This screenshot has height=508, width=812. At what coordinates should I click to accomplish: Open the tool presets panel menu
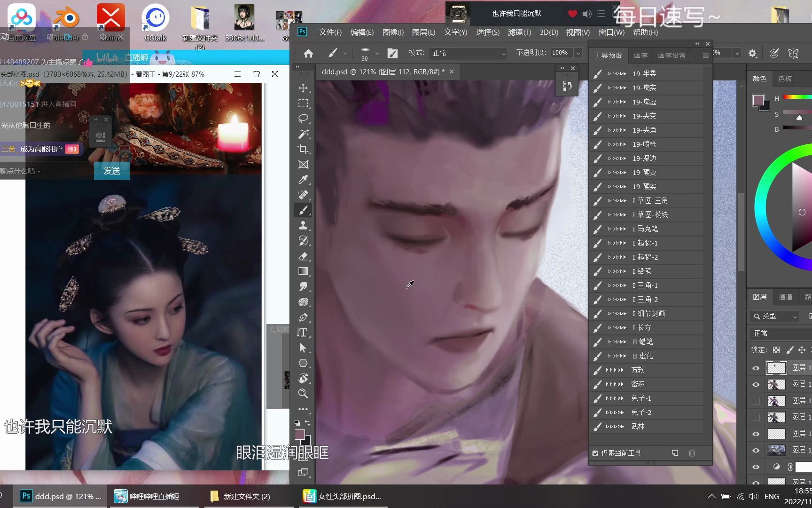pos(705,56)
